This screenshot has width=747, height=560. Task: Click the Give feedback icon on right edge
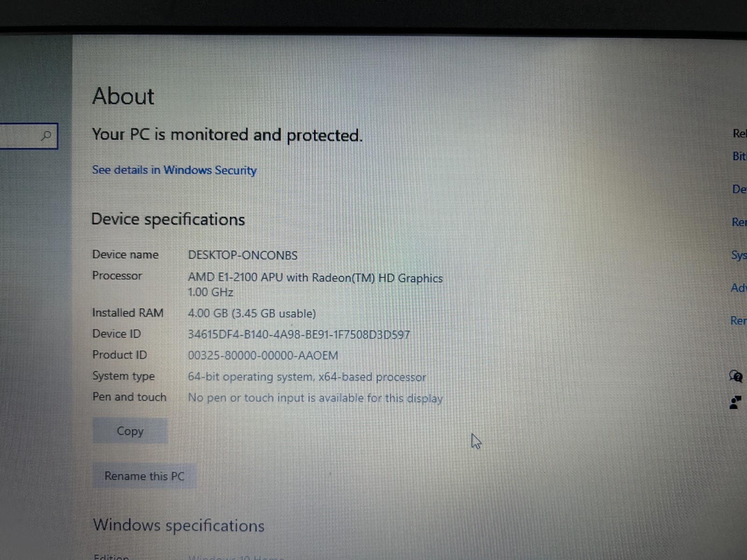(735, 402)
